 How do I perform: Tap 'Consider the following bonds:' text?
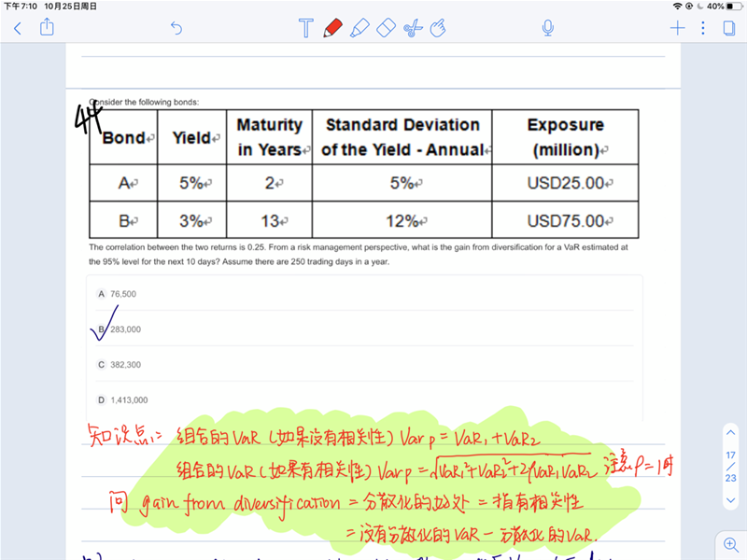[x=145, y=102]
